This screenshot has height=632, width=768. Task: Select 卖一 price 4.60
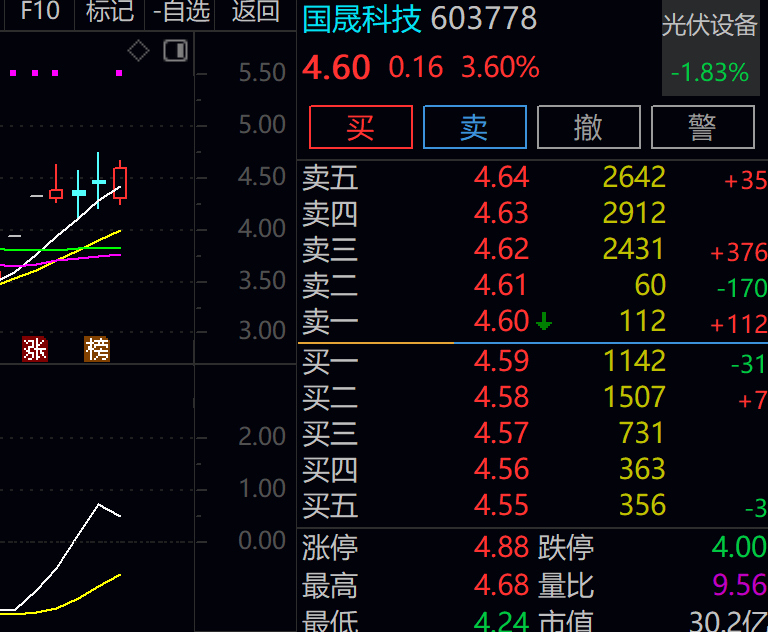pos(502,321)
